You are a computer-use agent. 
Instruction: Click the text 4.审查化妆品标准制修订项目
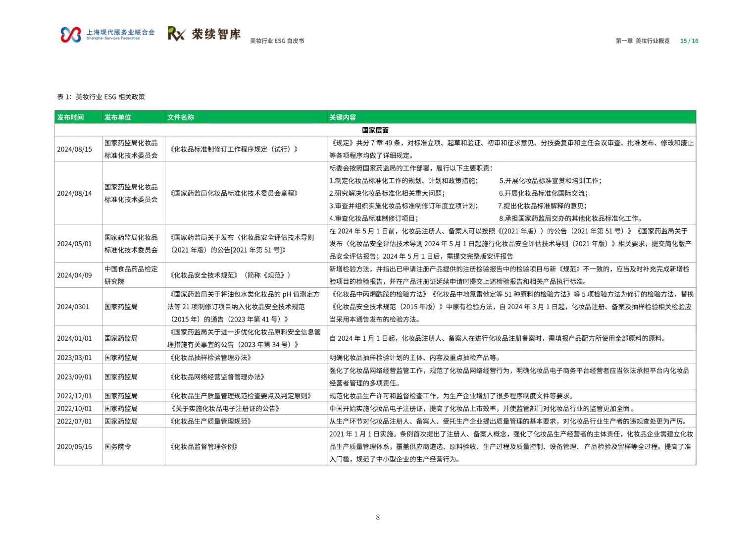(374, 218)
